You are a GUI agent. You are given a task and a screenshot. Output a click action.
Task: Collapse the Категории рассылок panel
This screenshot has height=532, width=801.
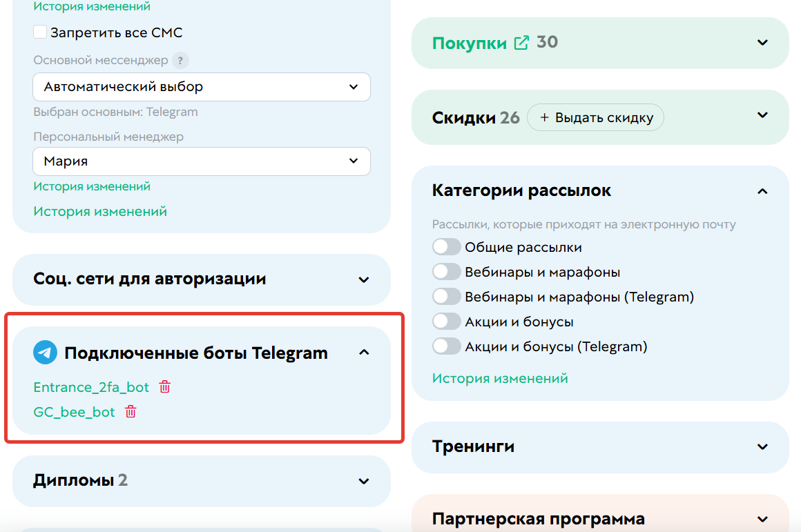(x=762, y=190)
